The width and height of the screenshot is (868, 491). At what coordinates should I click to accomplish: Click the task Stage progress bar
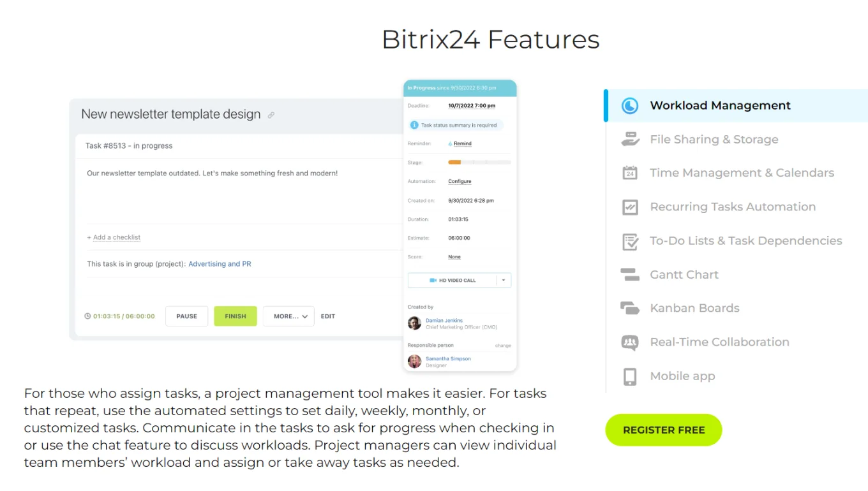(479, 163)
